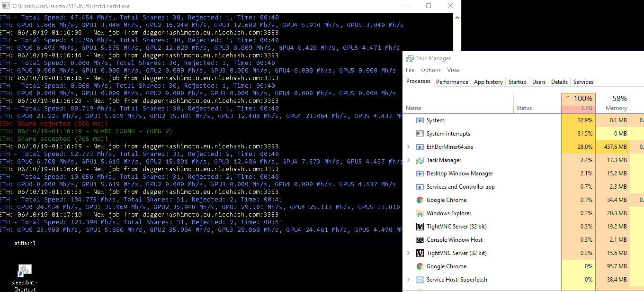The width and height of the screenshot is (644, 292).
Task: Switch to the Services tab
Action: (583, 82)
